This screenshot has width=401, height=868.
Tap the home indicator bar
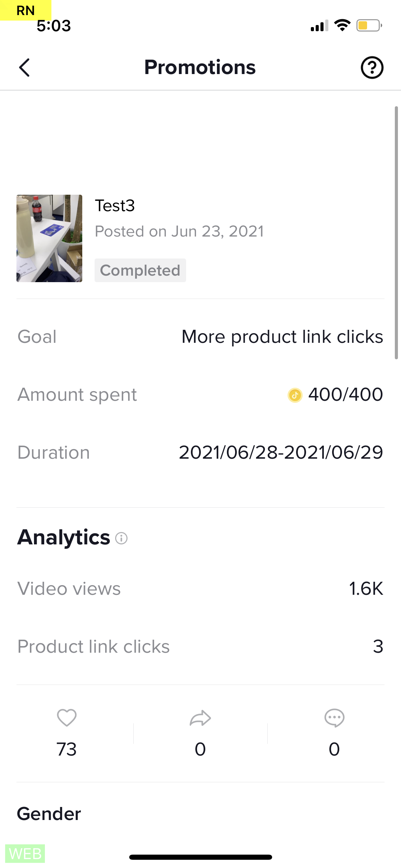200,857
